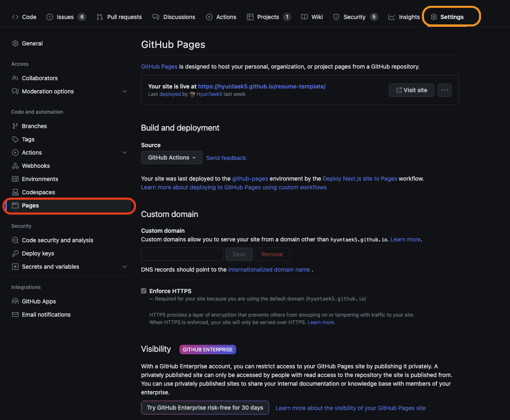Click the Insights graph icon
This screenshot has width=510, height=420.
(x=392, y=17)
